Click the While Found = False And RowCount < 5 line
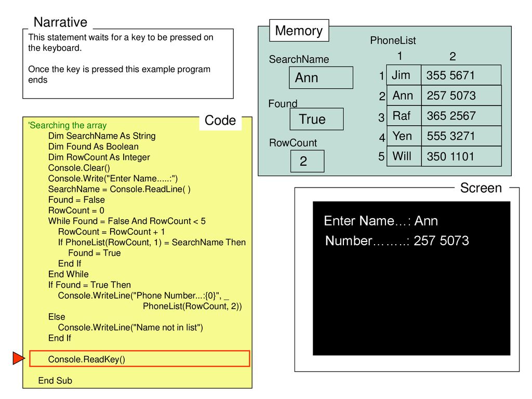Screen dimensions: 532x399 tap(127, 221)
